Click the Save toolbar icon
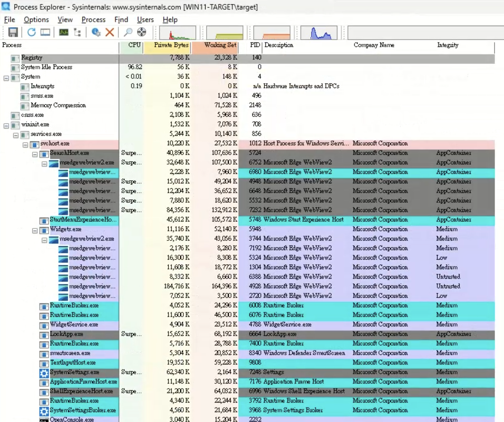This screenshot has width=504, height=422. (13, 32)
